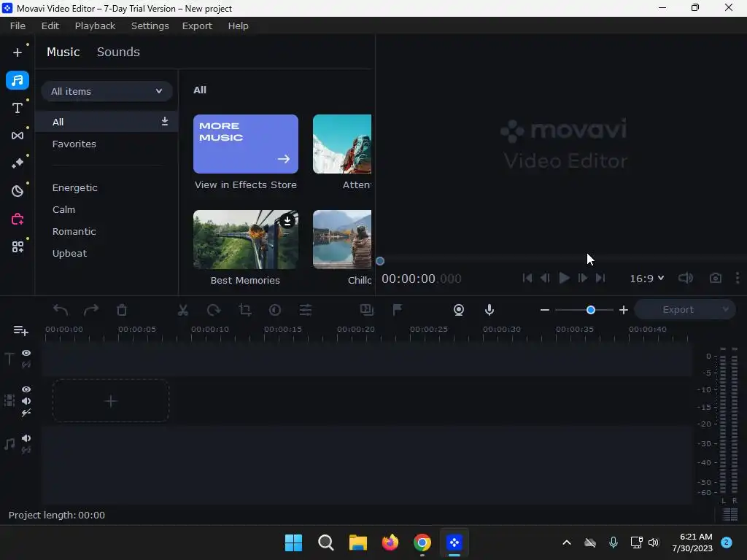
Task: Select the Upbeat category
Action: [69, 253]
